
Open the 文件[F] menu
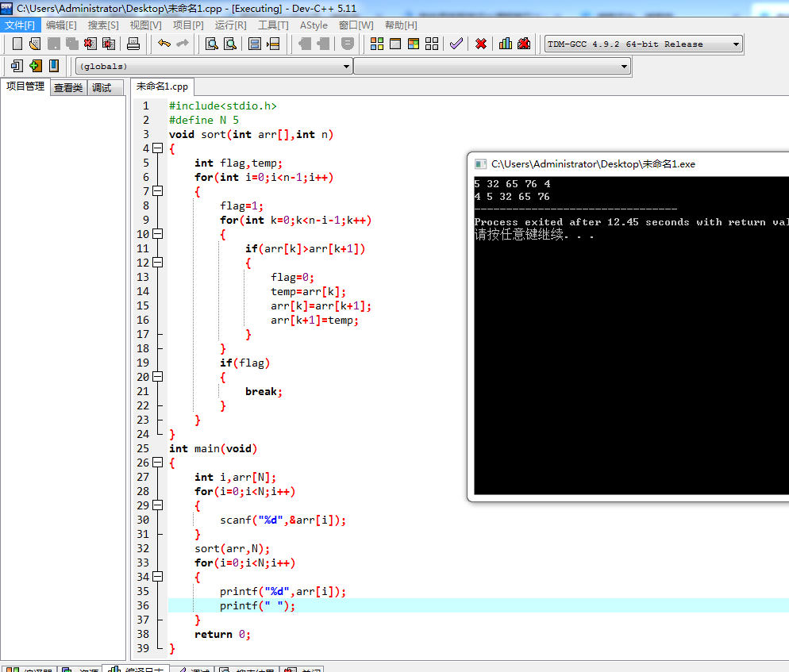pyautogui.click(x=20, y=25)
